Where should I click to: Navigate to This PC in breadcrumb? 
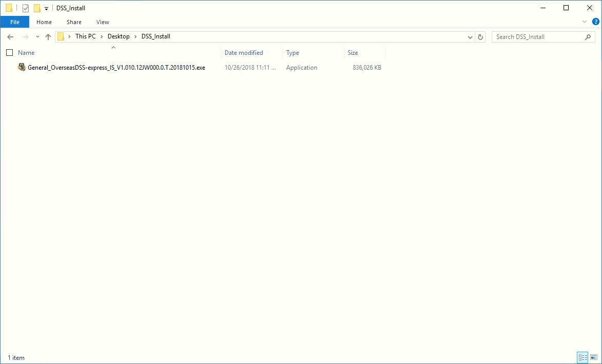click(85, 36)
